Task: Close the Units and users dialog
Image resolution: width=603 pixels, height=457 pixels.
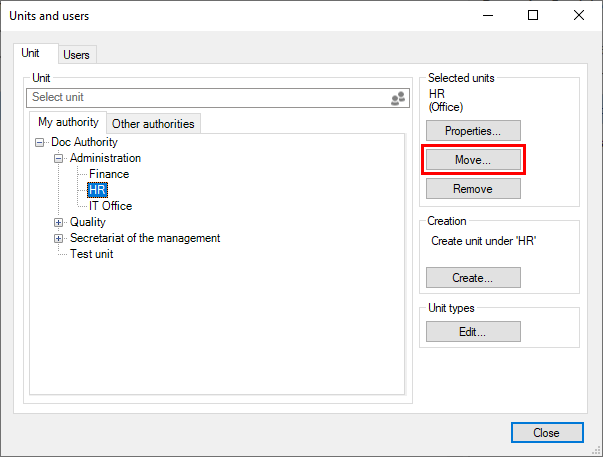Action: tap(546, 433)
